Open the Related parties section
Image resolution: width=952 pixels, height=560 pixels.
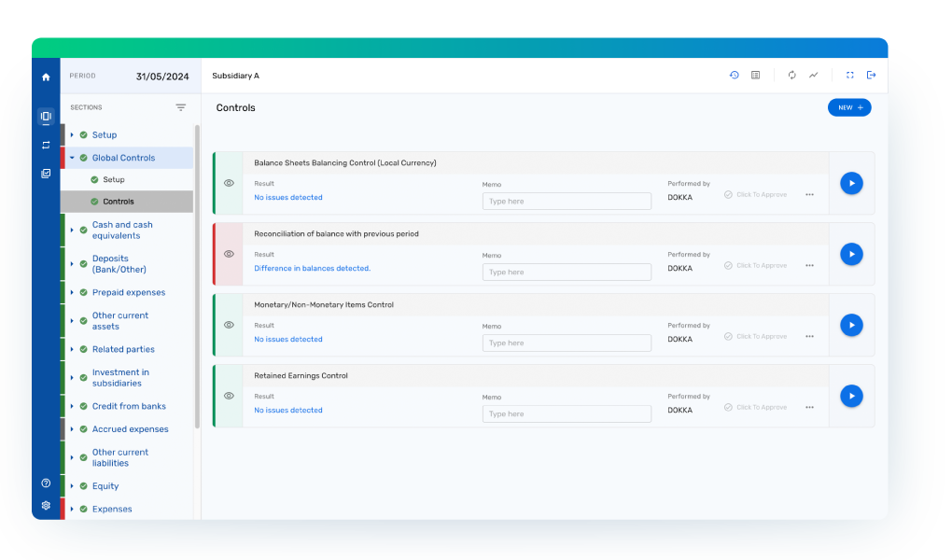(x=123, y=349)
